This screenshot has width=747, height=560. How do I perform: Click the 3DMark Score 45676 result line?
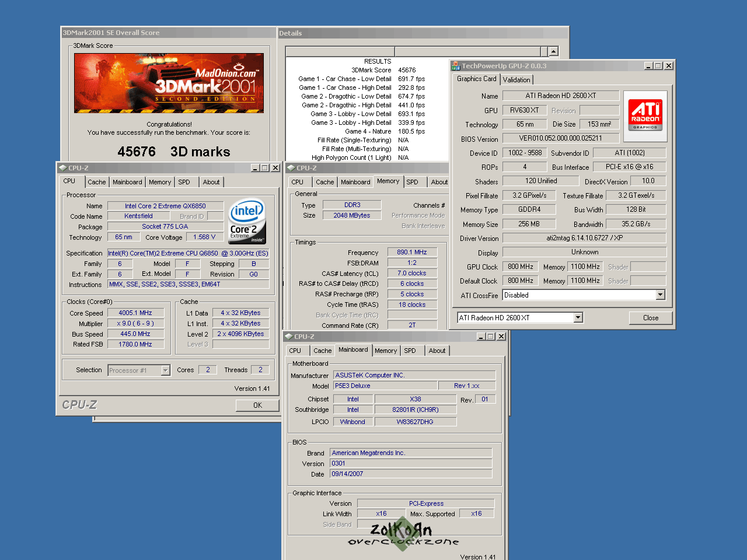point(383,70)
